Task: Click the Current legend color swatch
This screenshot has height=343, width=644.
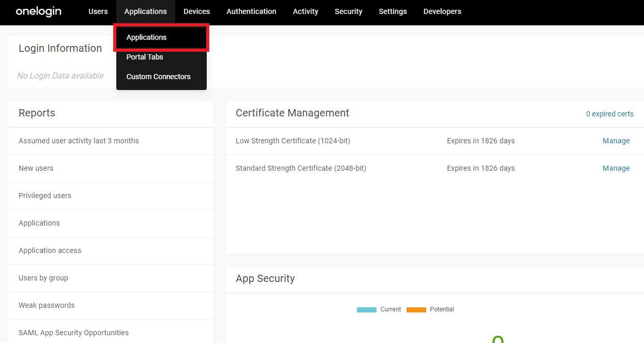Action: (x=366, y=309)
